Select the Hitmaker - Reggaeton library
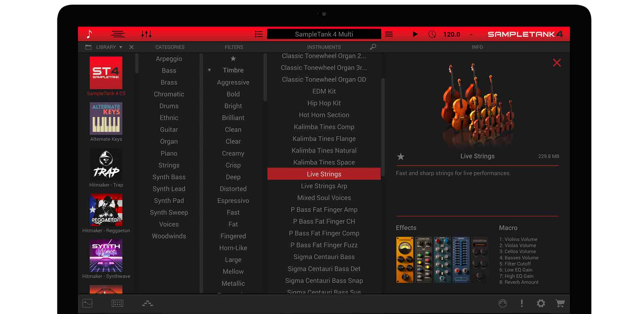This screenshot has height=314, width=644. pyautogui.click(x=106, y=213)
